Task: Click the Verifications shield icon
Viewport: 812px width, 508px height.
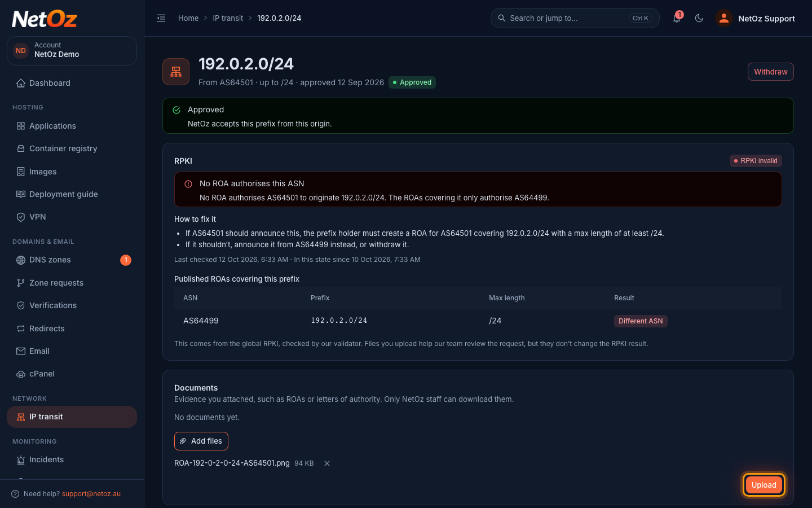Action: 21,305
